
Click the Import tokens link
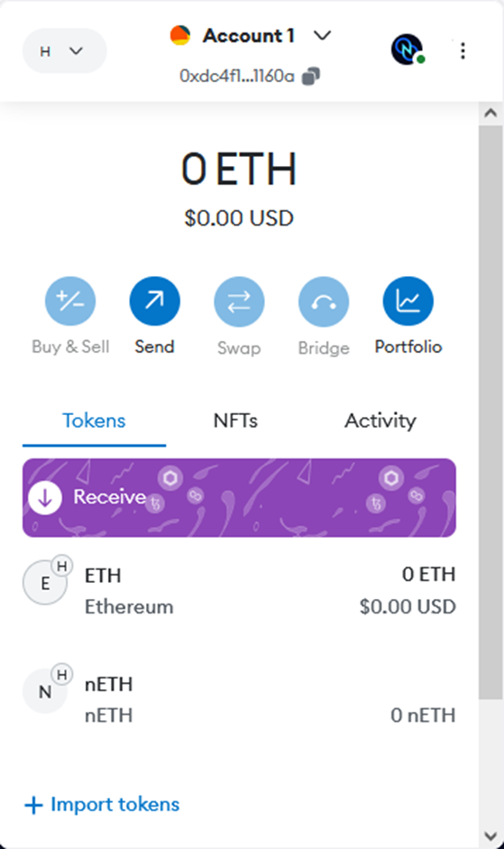[102, 805]
